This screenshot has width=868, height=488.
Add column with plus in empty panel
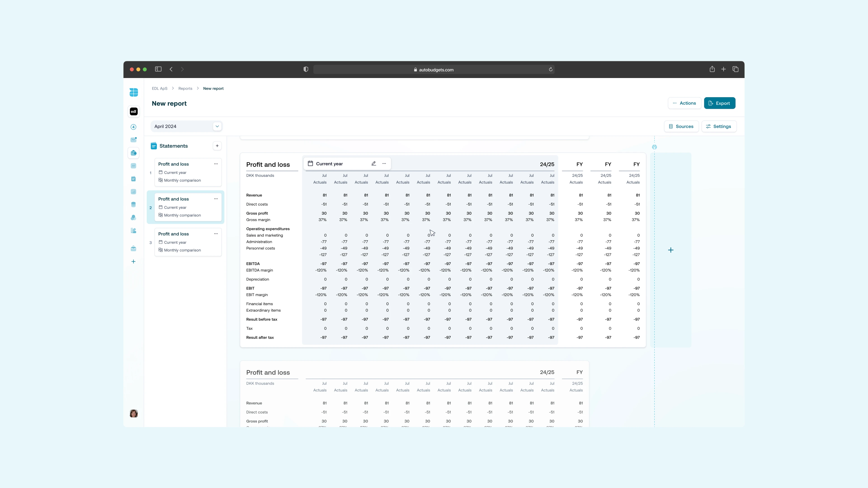[x=670, y=250]
